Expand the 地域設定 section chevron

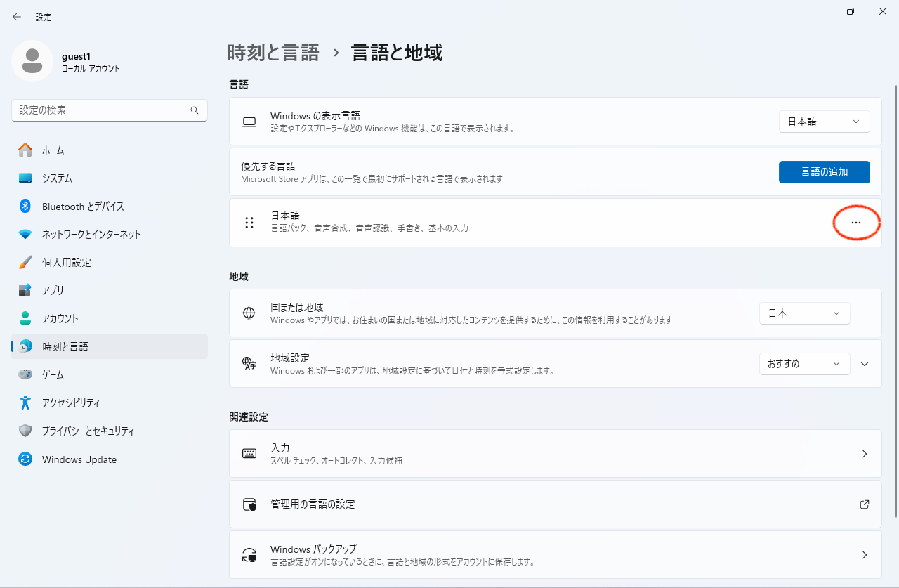(865, 364)
